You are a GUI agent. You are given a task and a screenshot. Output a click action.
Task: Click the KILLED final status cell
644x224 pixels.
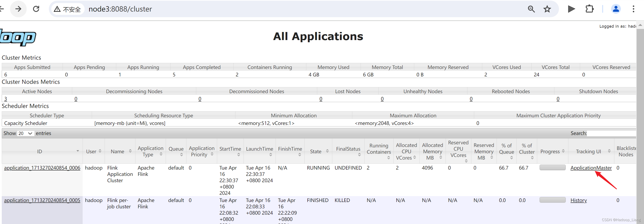342,200
